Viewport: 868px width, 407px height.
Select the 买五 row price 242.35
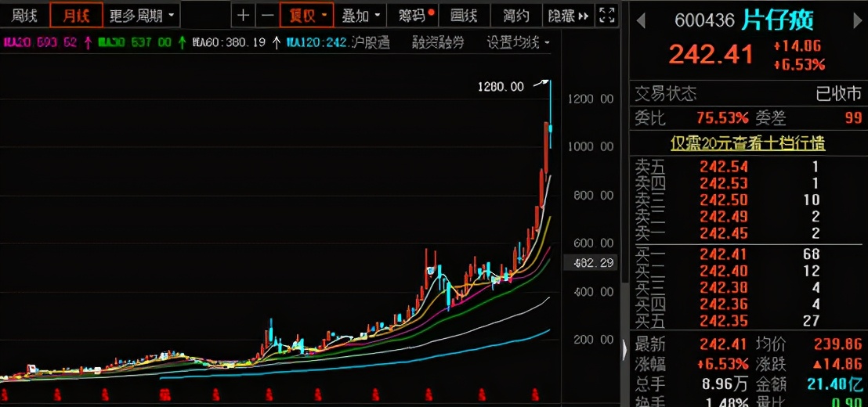pos(724,321)
